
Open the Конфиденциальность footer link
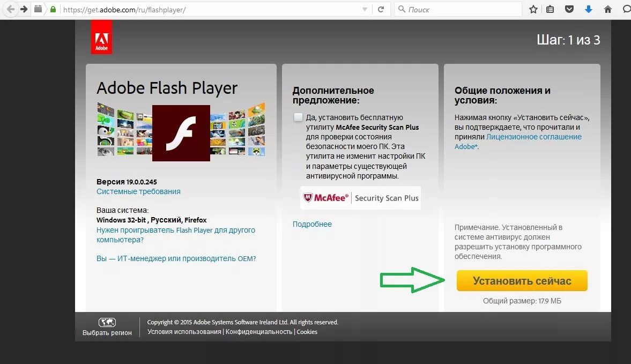tap(259, 332)
